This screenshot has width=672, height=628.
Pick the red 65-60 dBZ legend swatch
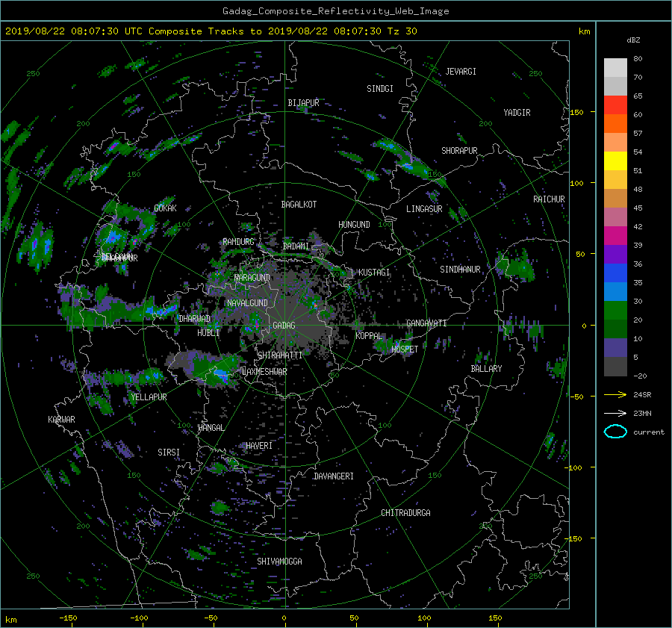(x=615, y=105)
